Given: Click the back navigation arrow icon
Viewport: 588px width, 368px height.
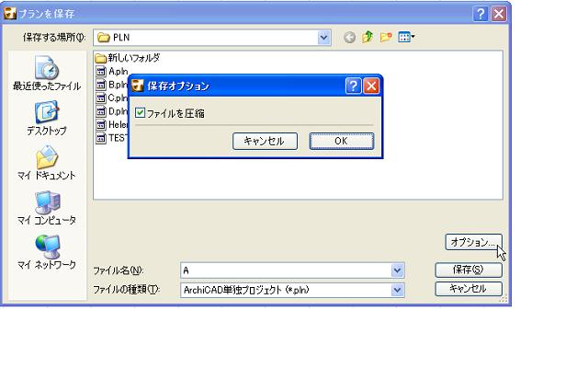Looking at the screenshot, I should [349, 37].
